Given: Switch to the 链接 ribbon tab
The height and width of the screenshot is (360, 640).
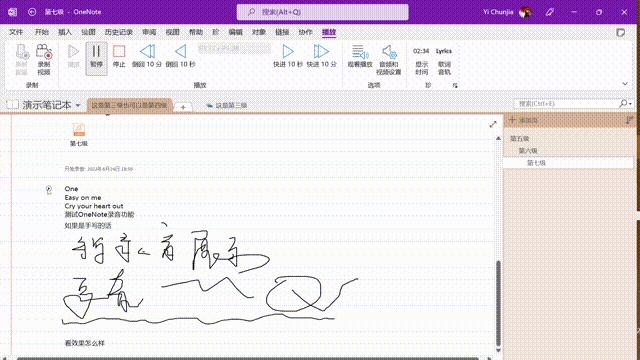Looking at the screenshot, I should tap(282, 32).
